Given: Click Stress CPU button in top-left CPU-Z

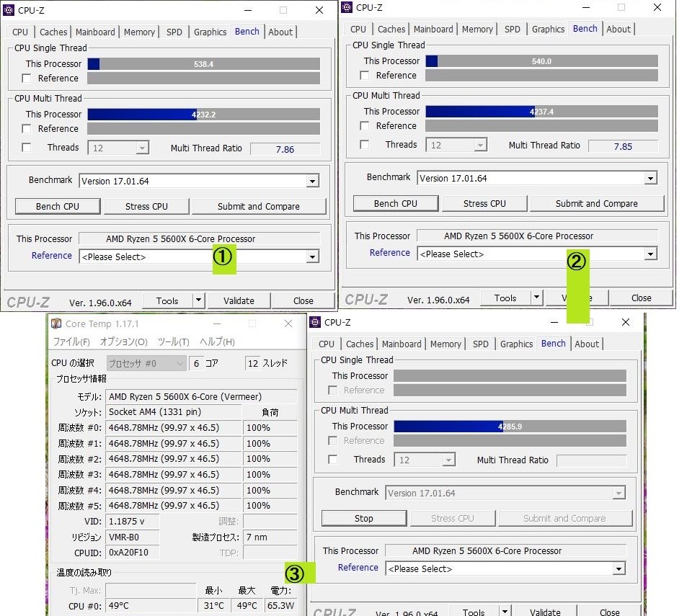Looking at the screenshot, I should 146,206.
